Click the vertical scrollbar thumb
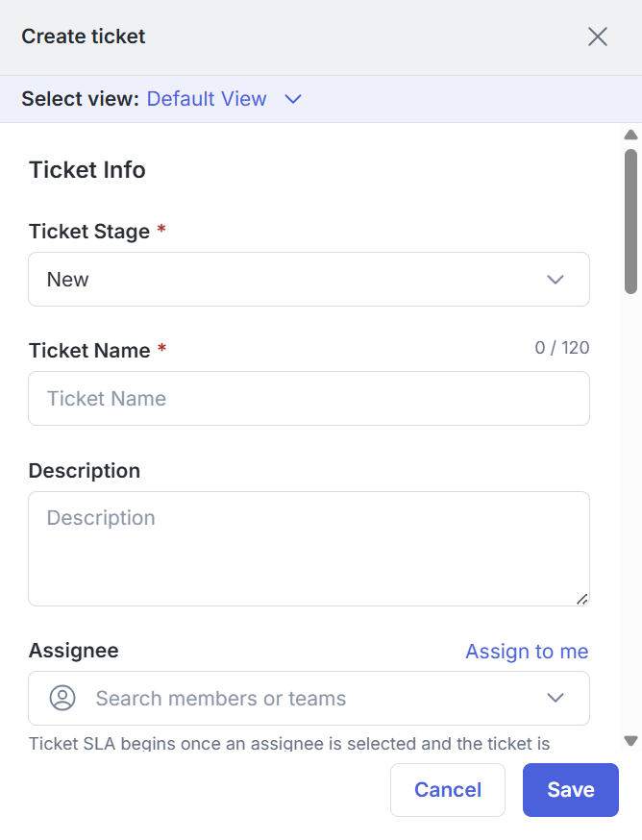The width and height of the screenshot is (642, 840). point(630,221)
